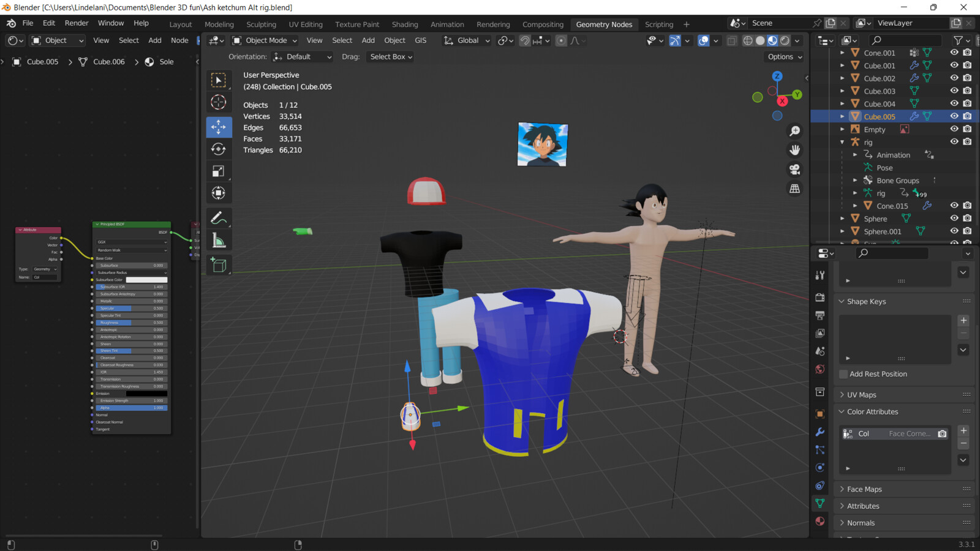The image size is (980, 551).
Task: Hide Cone.001 in viewport via eye icon
Action: (x=954, y=53)
